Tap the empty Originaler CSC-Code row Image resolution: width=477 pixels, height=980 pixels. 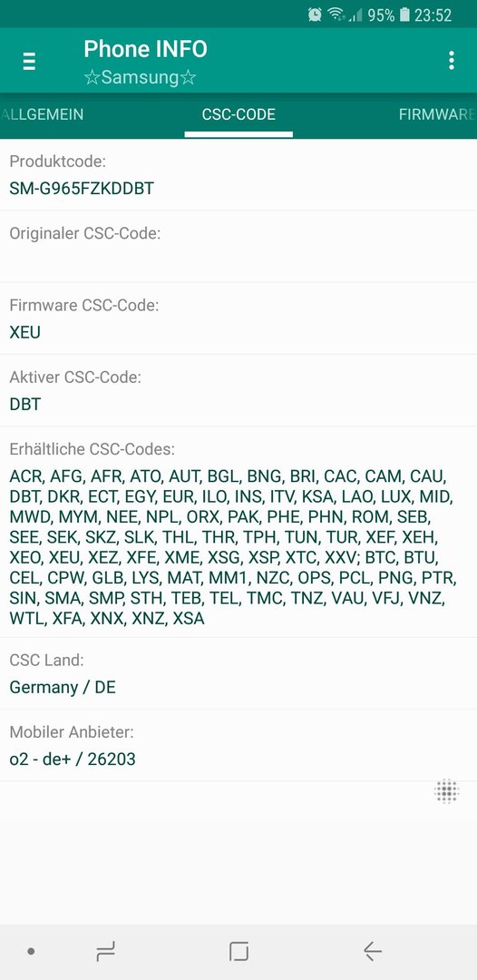tap(238, 247)
